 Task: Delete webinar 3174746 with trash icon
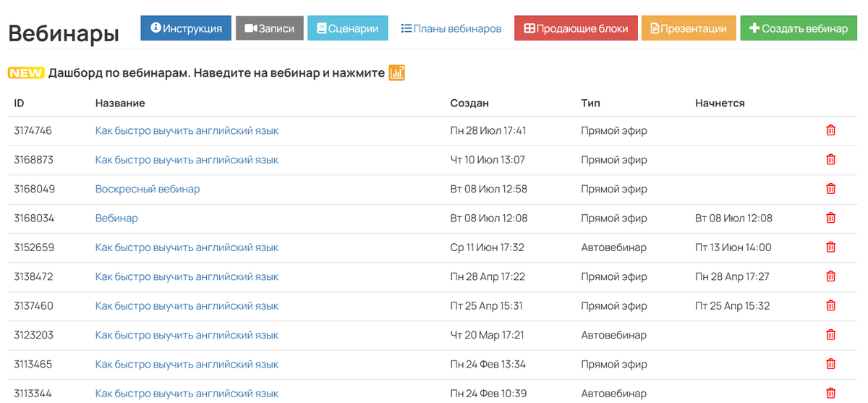(x=830, y=131)
